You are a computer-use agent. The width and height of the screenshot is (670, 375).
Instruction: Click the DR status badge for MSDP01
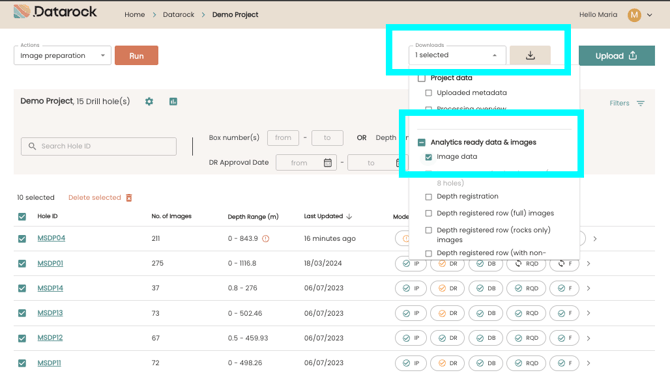point(448,264)
